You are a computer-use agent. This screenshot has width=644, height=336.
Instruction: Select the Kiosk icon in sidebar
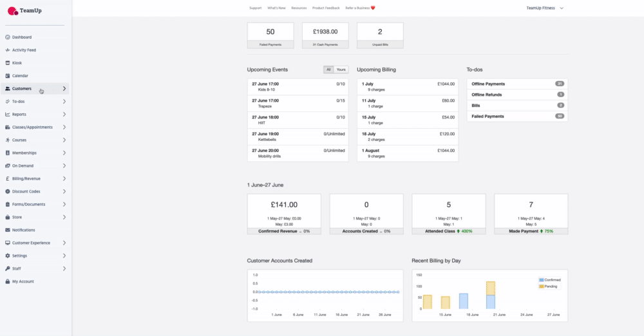pyautogui.click(x=7, y=63)
